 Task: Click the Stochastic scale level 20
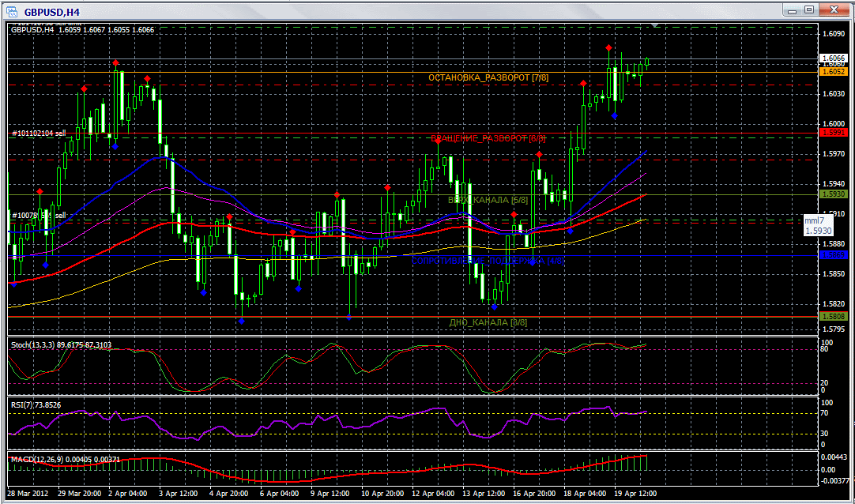click(x=824, y=383)
